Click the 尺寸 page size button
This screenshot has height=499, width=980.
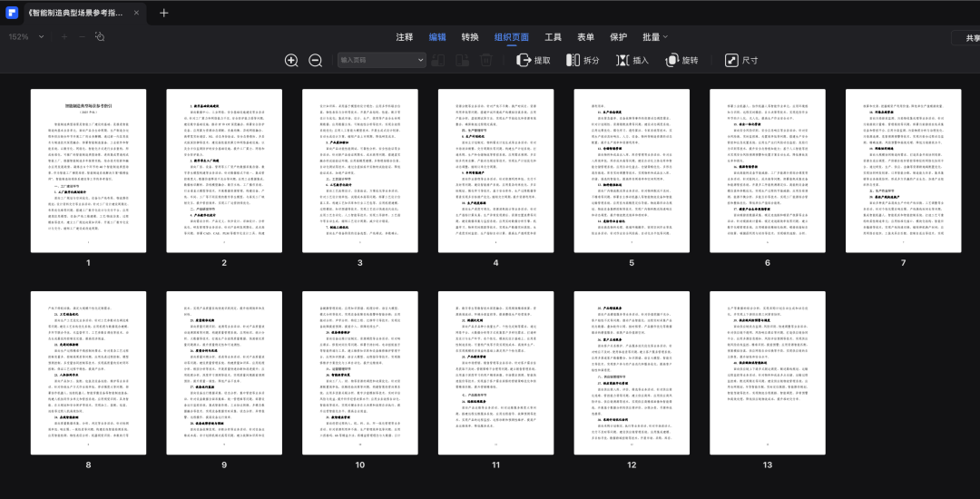click(x=741, y=61)
